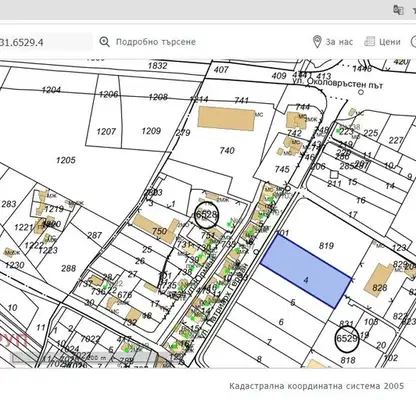This screenshot has width=416, height=400.
Task: Select large parcel 1205 on the map
Action: [x=66, y=160]
